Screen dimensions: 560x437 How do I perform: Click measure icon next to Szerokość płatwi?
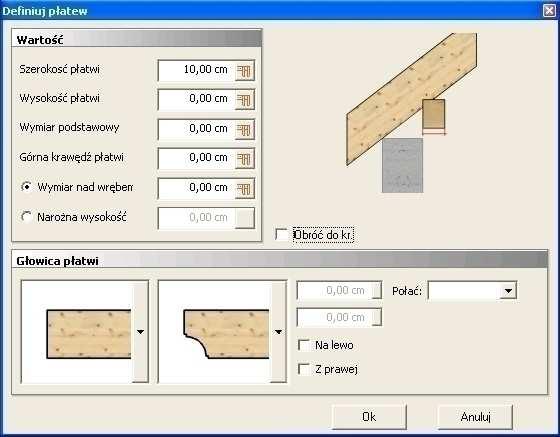click(245, 70)
